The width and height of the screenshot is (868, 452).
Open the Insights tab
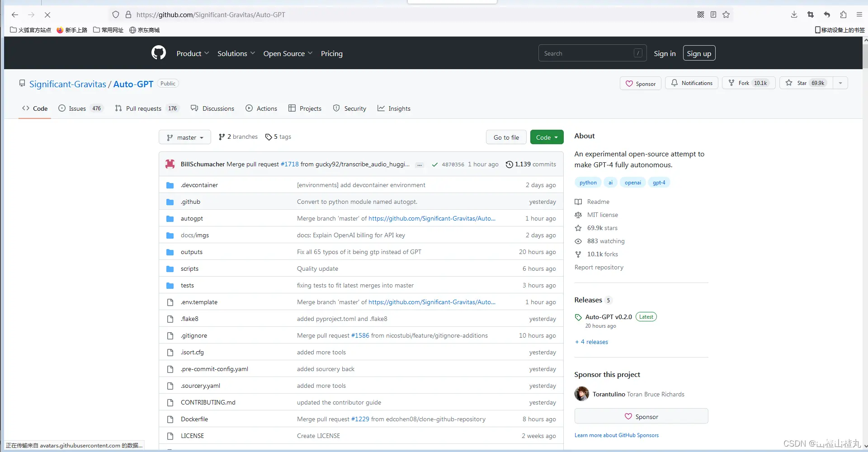pos(394,108)
